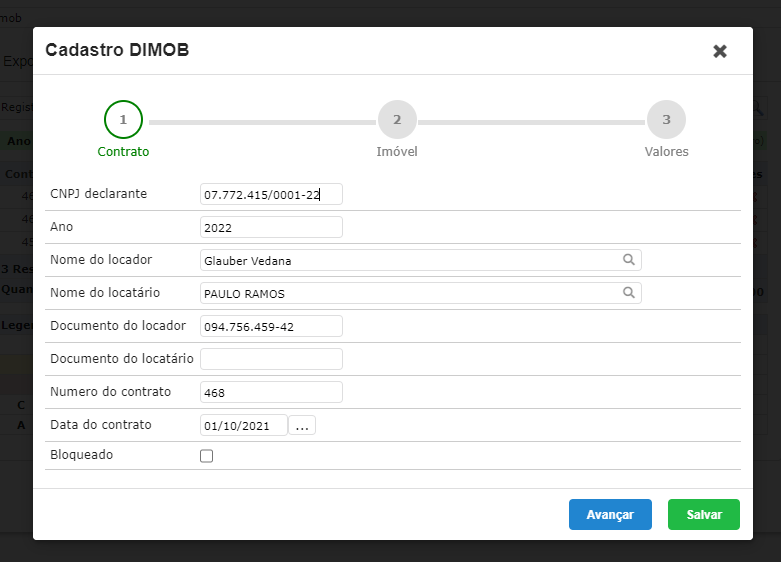Click the Bloqueado label
Screen dimensions: 781x562
click(82, 455)
